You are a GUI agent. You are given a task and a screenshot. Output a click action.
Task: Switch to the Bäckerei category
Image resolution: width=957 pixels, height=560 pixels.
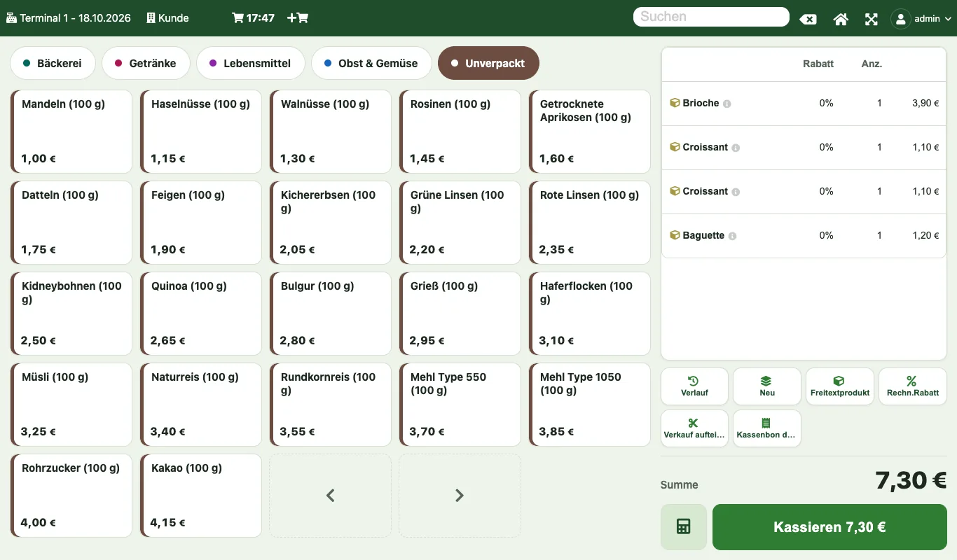pyautogui.click(x=53, y=63)
